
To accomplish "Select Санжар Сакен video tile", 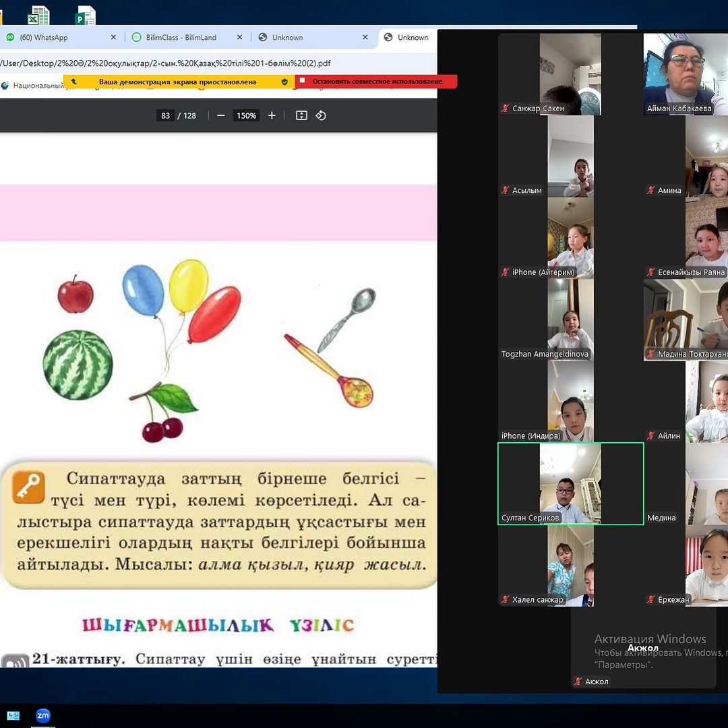I will [x=570, y=74].
